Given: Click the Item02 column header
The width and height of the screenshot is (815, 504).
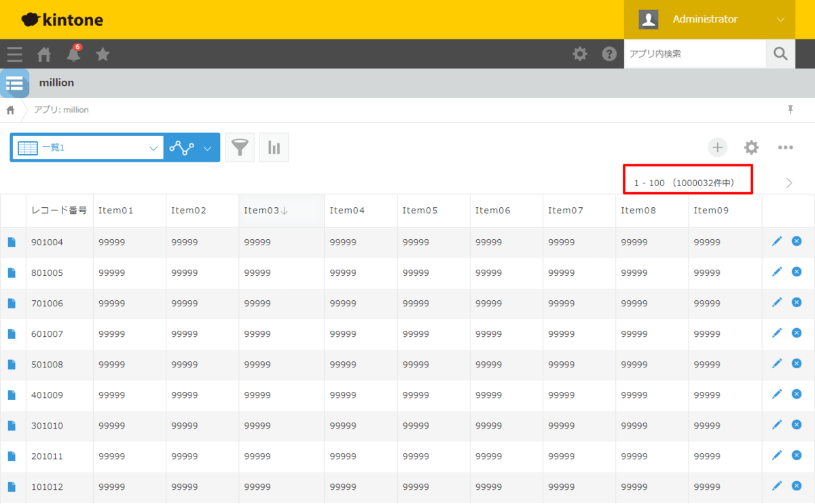Looking at the screenshot, I should click(x=202, y=211).
